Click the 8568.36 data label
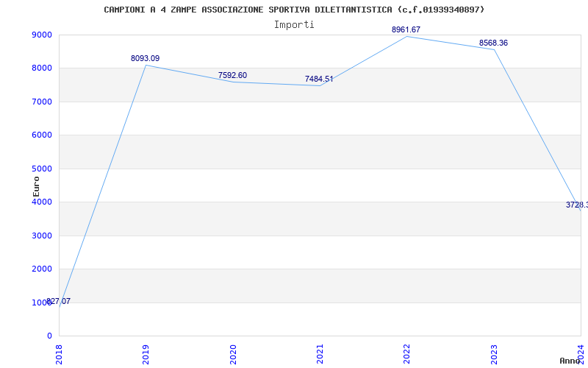Screen dimensions: 588x368 493,43
